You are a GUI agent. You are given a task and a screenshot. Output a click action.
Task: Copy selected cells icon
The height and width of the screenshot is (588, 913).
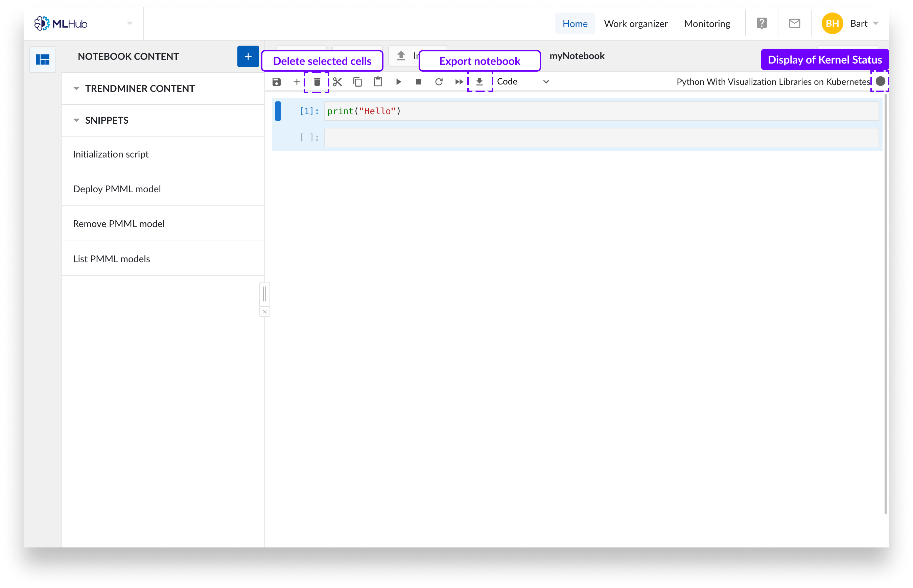coord(357,82)
